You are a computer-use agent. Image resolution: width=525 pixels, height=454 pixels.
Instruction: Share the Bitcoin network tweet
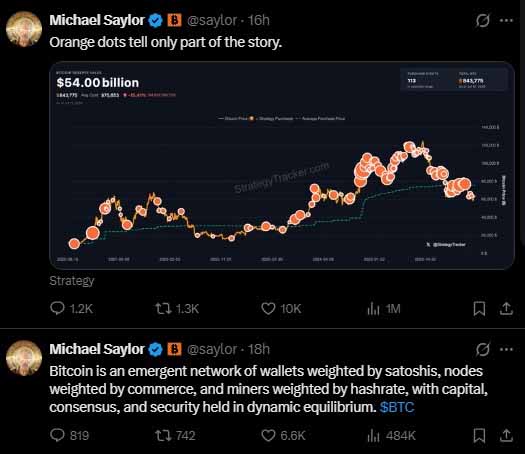[x=506, y=436]
